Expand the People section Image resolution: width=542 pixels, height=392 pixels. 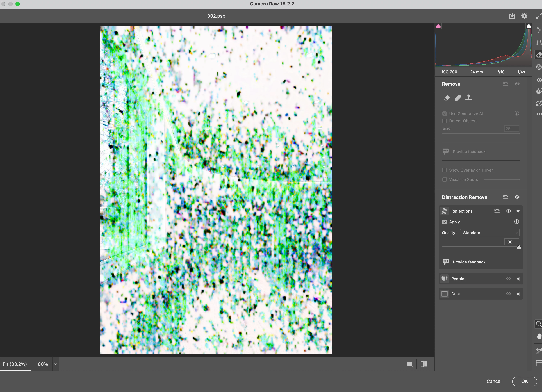[518, 279]
